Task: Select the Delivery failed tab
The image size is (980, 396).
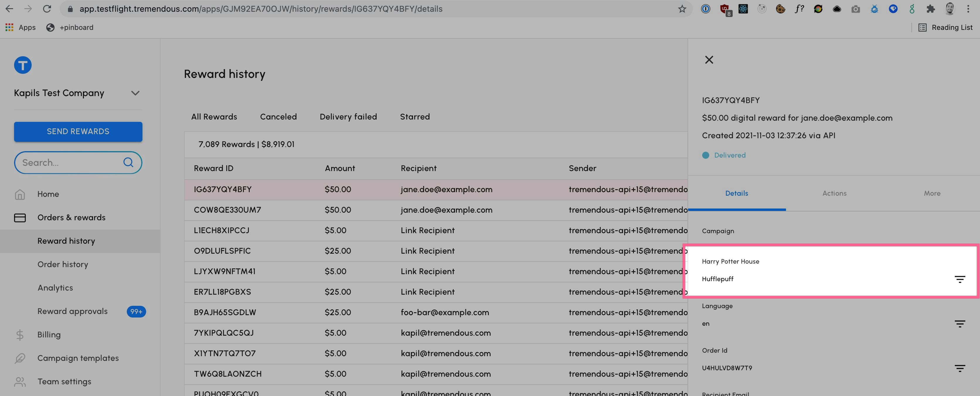Action: pyautogui.click(x=348, y=117)
